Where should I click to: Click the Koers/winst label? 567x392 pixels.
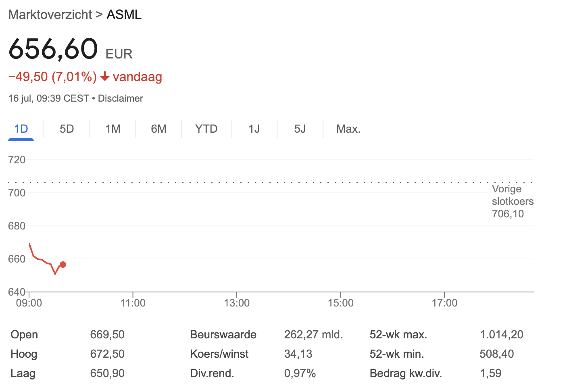tap(219, 354)
